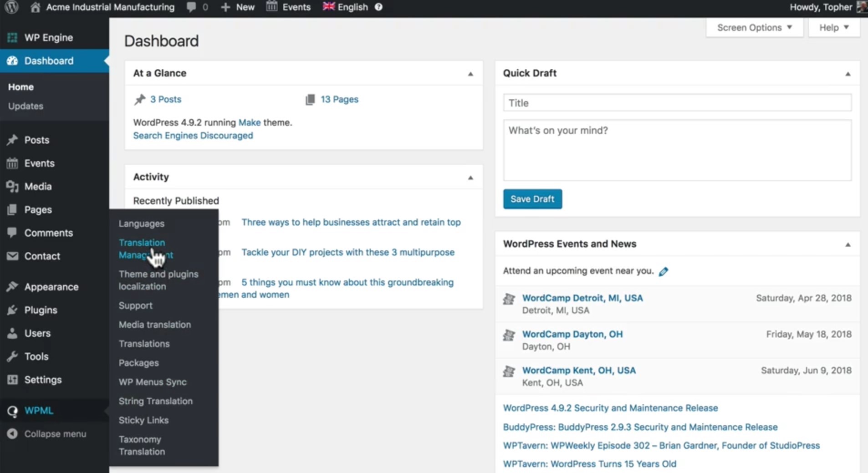Select the Media library icon in sidebar
Image resolution: width=868 pixels, height=473 pixels.
pyautogui.click(x=12, y=186)
